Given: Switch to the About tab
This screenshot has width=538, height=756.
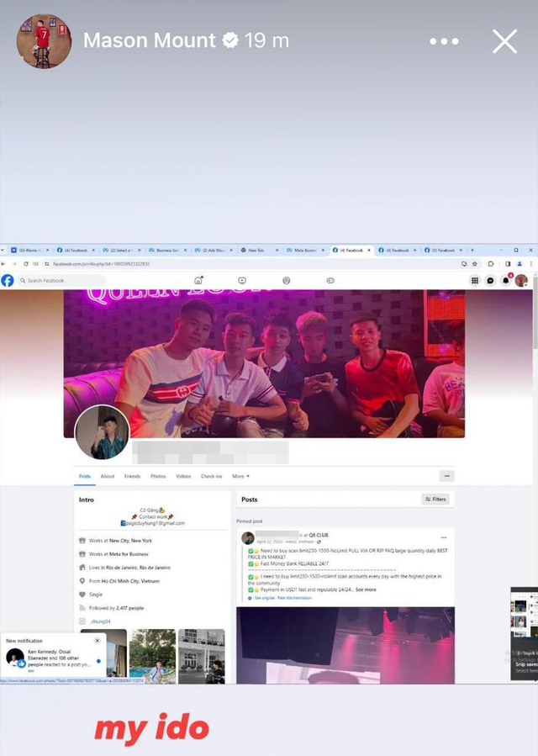Looking at the screenshot, I should pos(108,476).
